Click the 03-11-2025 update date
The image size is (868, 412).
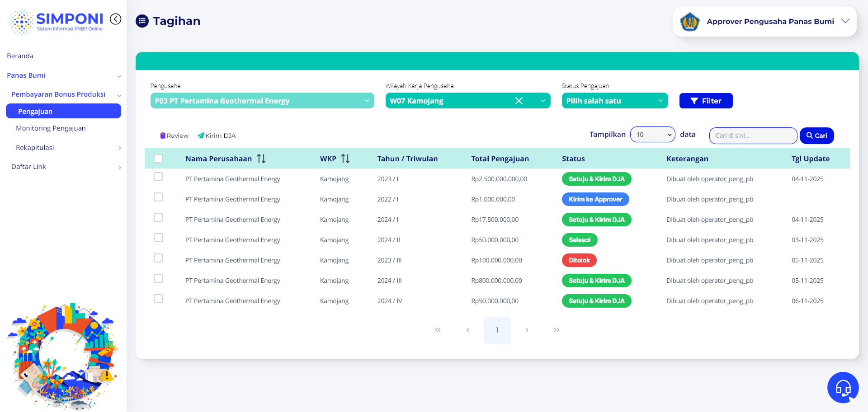tap(807, 240)
